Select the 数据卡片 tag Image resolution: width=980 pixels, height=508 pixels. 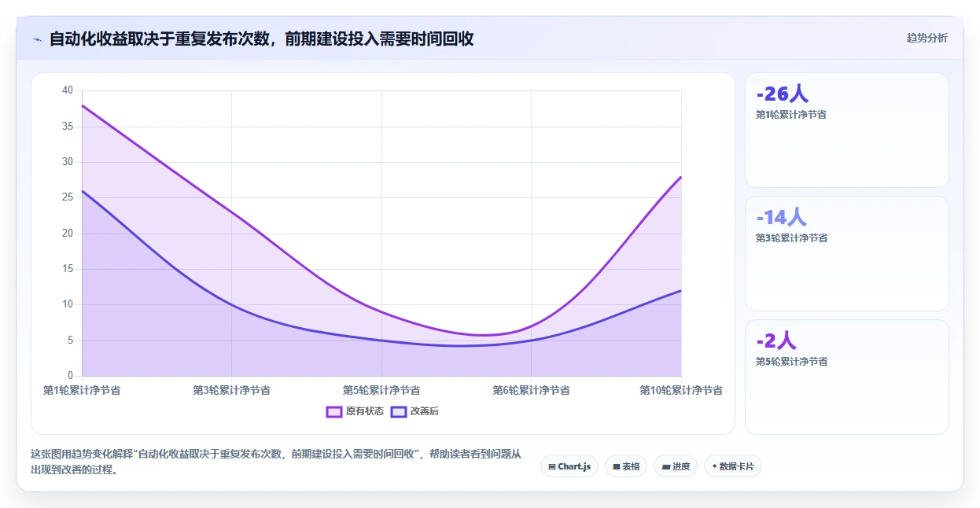pos(733,466)
